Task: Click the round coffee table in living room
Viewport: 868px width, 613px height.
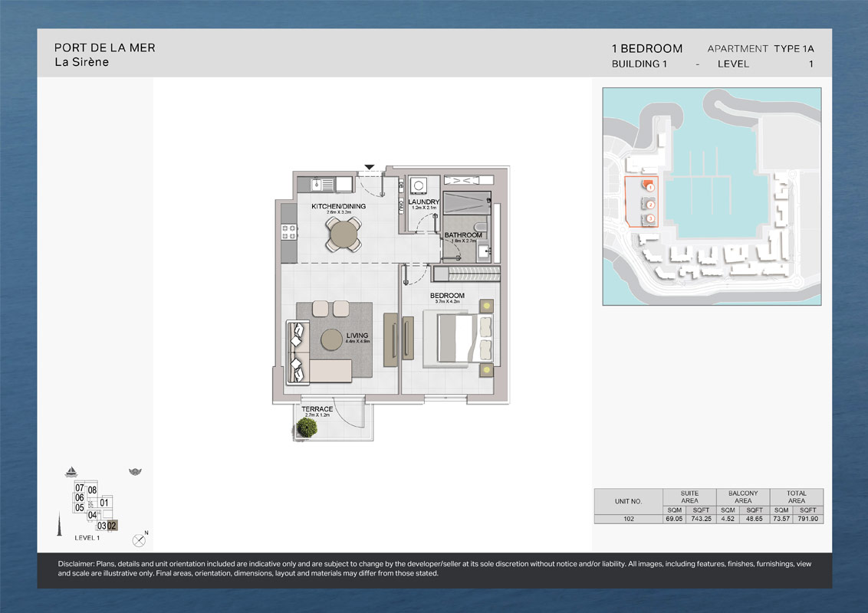Action: point(332,339)
